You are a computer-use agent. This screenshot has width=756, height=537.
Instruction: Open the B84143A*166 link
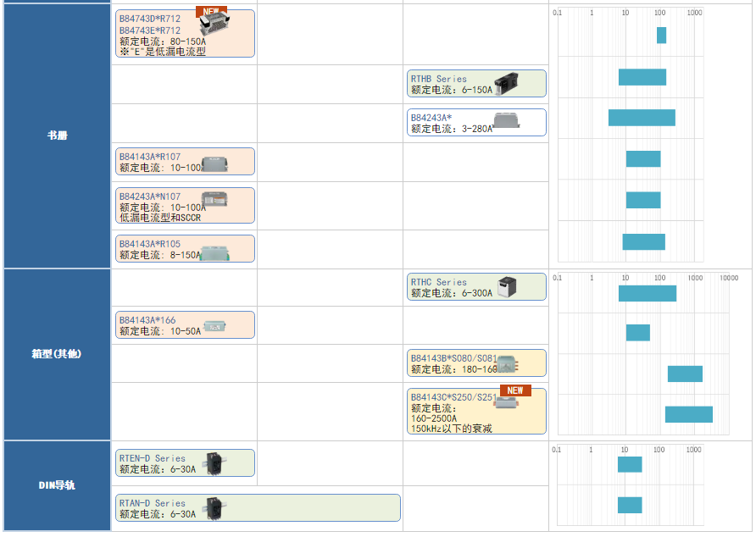[x=147, y=320]
